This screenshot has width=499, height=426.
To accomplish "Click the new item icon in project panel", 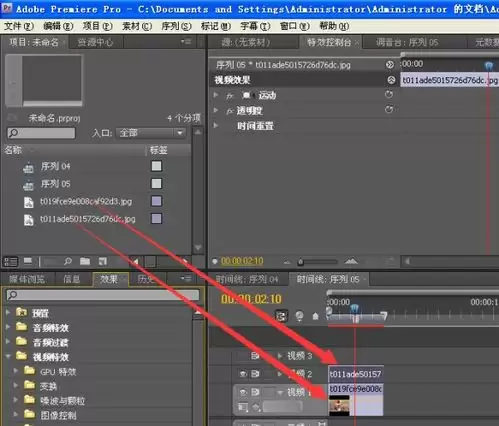I will (102, 262).
